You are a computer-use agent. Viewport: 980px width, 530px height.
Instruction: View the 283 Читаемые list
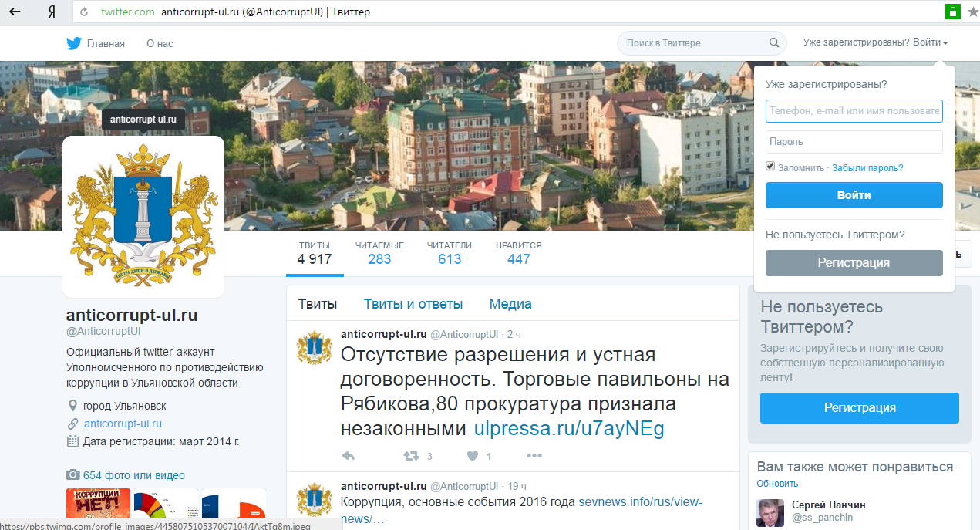[379, 252]
